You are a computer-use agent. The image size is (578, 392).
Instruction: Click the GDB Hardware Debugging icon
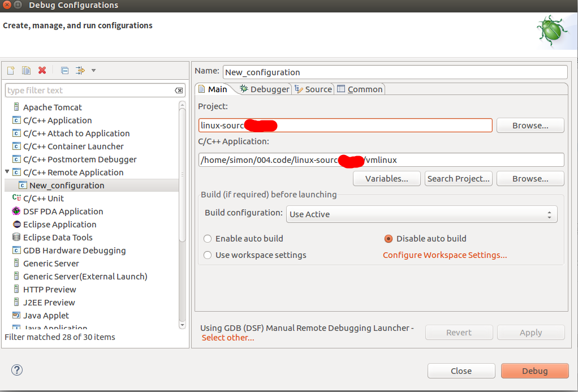(16, 251)
